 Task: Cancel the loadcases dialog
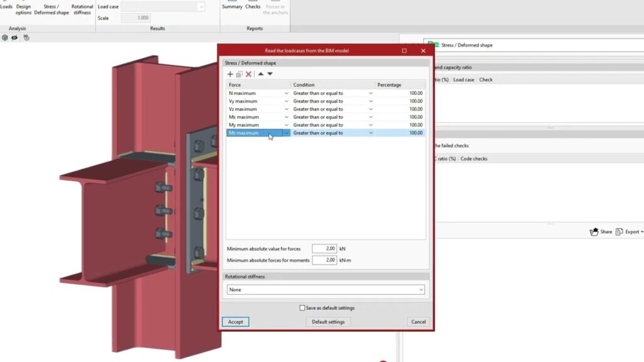(418, 322)
